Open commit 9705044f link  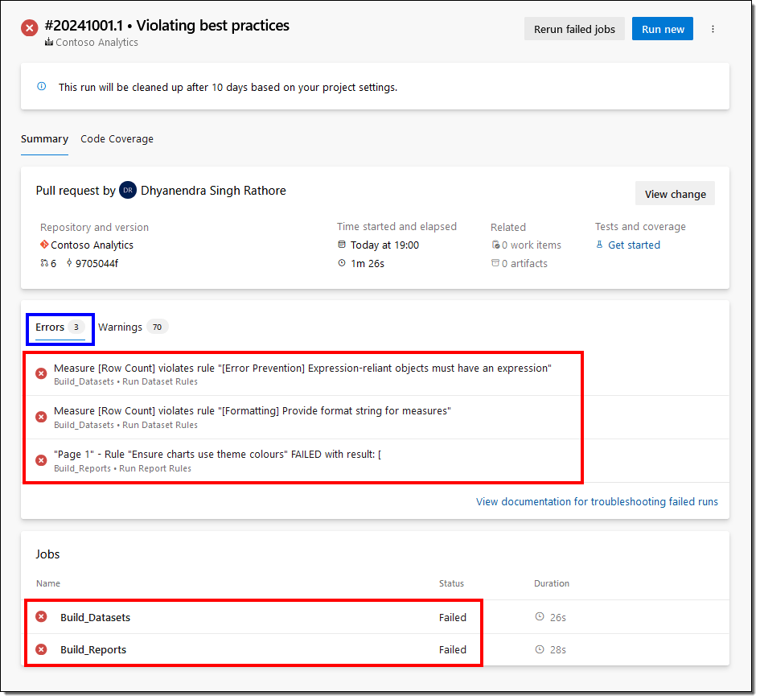[97, 263]
